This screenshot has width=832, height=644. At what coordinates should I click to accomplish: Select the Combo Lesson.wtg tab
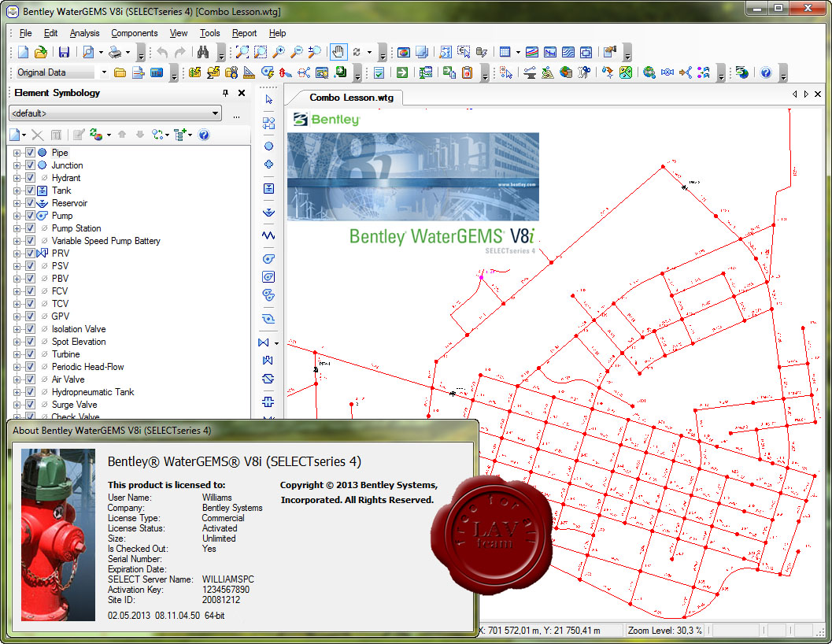tap(351, 98)
